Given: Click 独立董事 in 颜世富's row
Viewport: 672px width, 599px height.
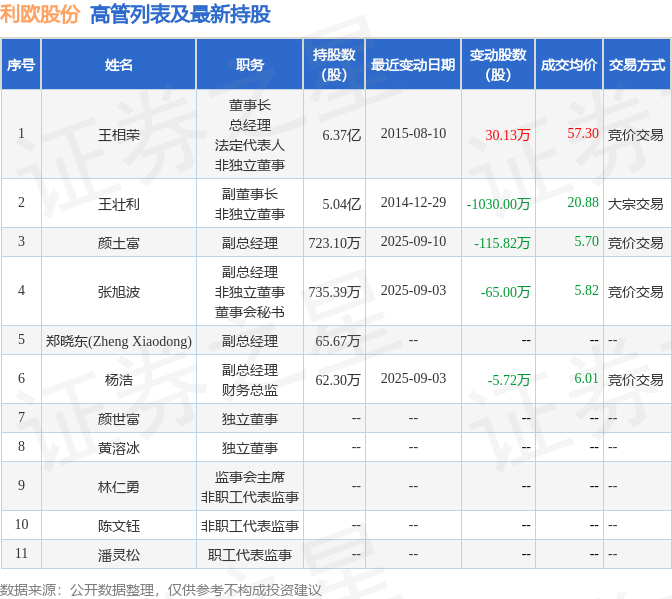Looking at the screenshot, I should [249, 419].
